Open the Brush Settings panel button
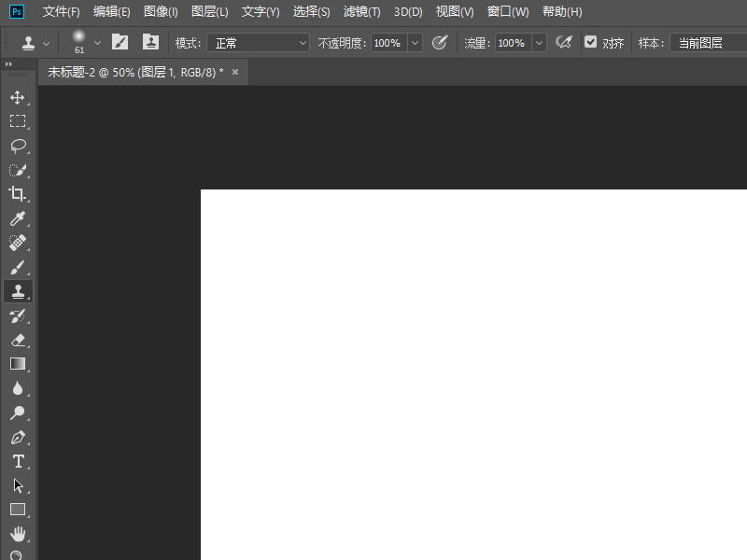This screenshot has width=747, height=560. (x=120, y=43)
